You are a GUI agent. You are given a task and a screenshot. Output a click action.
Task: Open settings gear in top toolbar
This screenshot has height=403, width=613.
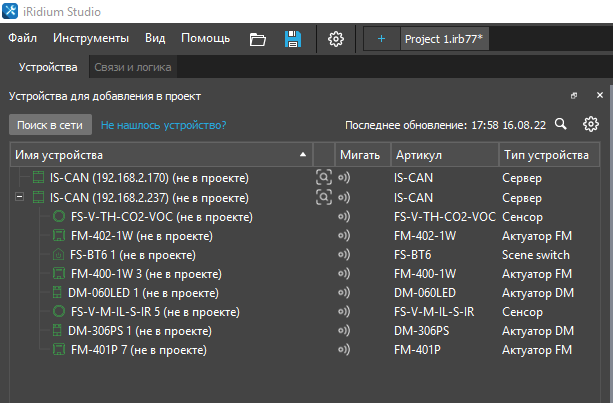click(336, 39)
